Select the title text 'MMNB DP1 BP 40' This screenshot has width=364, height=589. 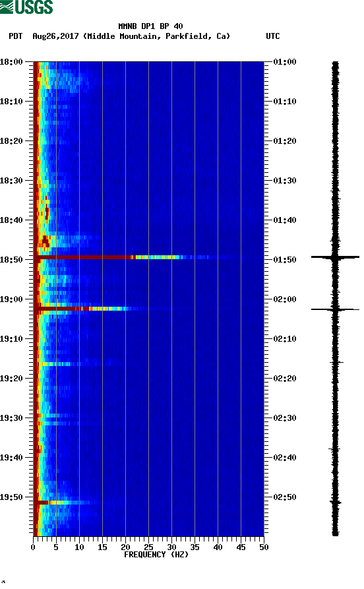pos(150,26)
